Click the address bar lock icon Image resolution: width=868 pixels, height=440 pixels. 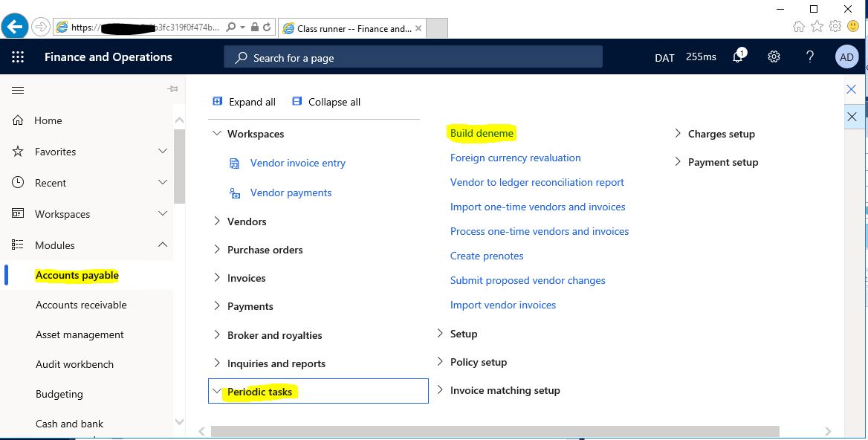[x=255, y=27]
